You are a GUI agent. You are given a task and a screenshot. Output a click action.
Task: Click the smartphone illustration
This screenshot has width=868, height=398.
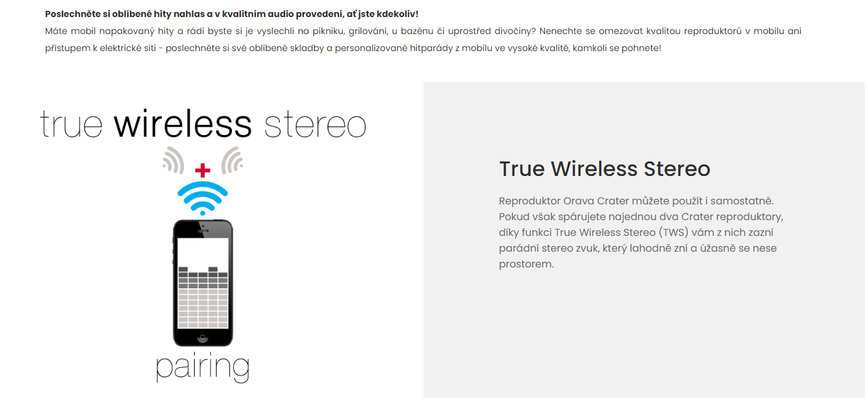tap(202, 283)
